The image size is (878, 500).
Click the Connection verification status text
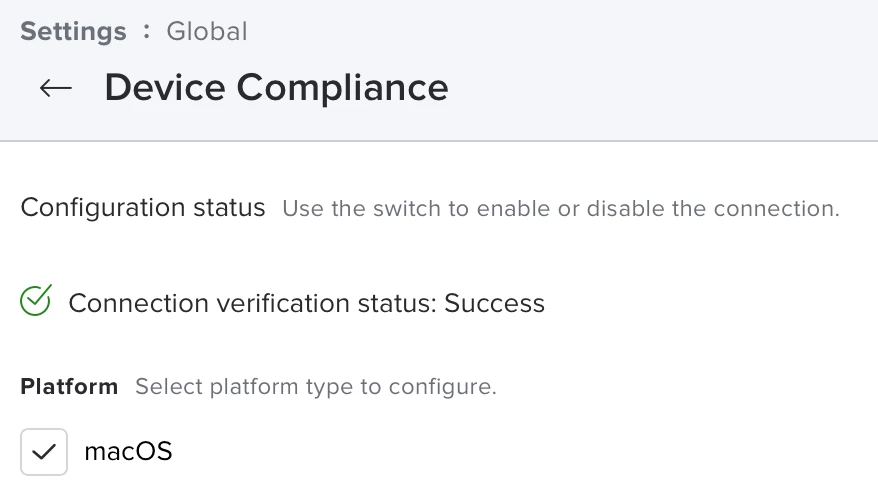pyautogui.click(x=306, y=303)
